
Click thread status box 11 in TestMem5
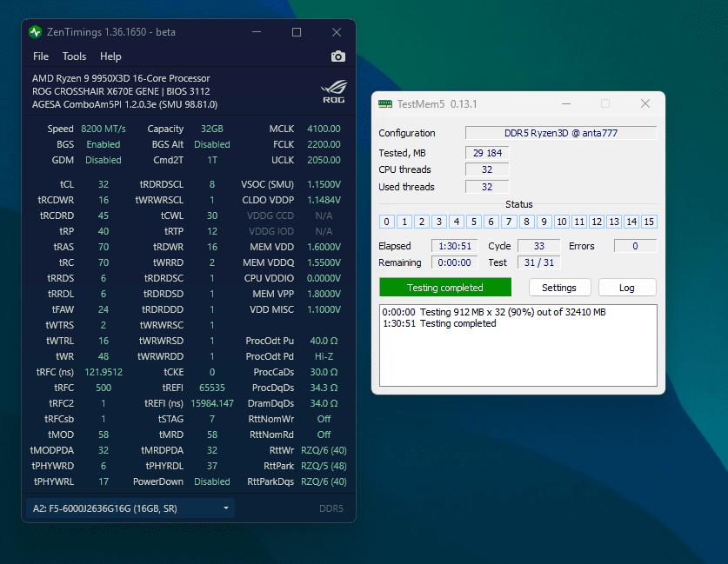coord(579,222)
